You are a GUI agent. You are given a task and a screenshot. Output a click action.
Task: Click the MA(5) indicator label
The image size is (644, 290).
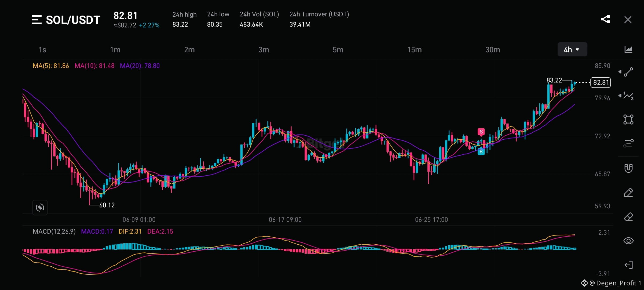tap(51, 66)
